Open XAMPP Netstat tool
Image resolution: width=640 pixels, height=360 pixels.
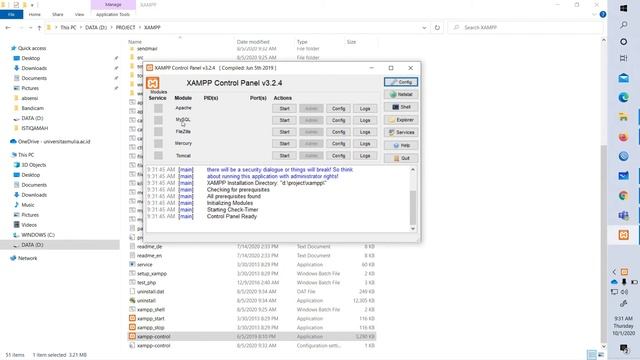pyautogui.click(x=401, y=94)
